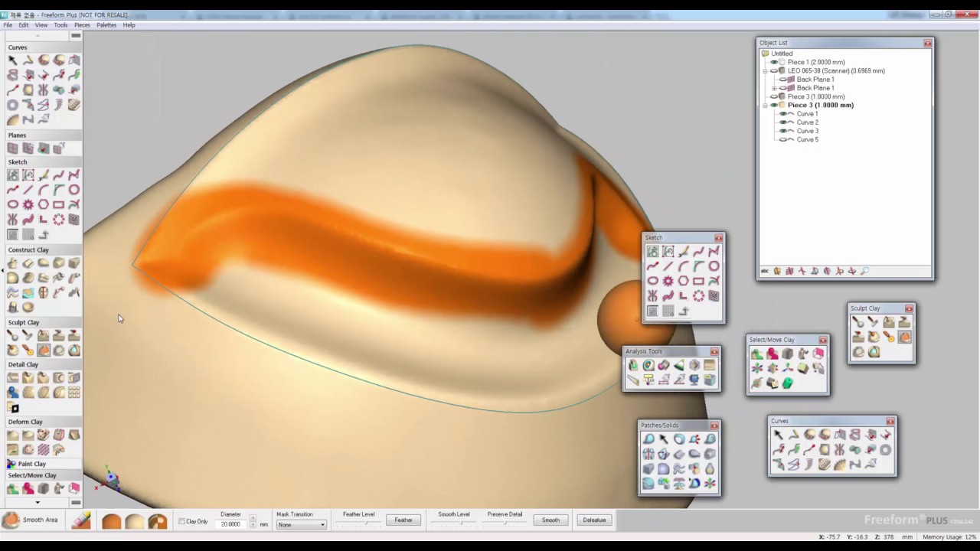This screenshot has width=980, height=551.
Task: Hide the bold Piece 3 (1.0000 mm)
Action: pyautogui.click(x=774, y=105)
